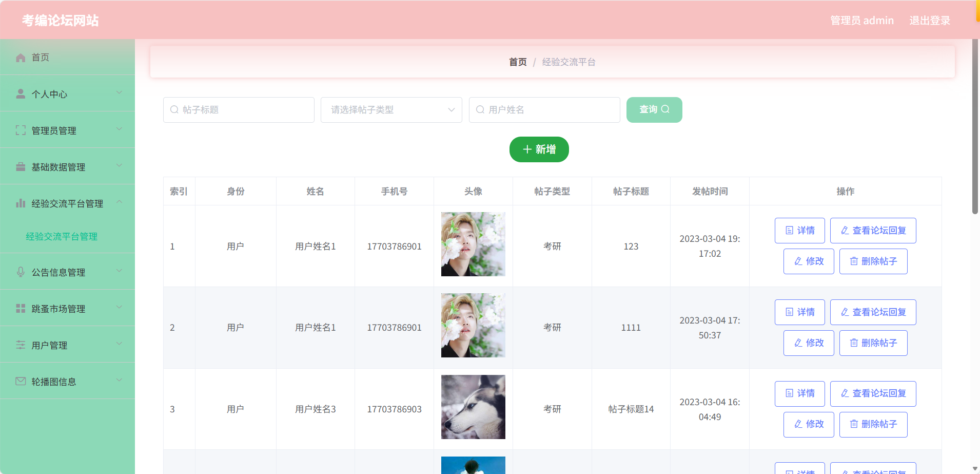Click 首页 breadcrumb link
The width and height of the screenshot is (980, 474).
[518, 62]
